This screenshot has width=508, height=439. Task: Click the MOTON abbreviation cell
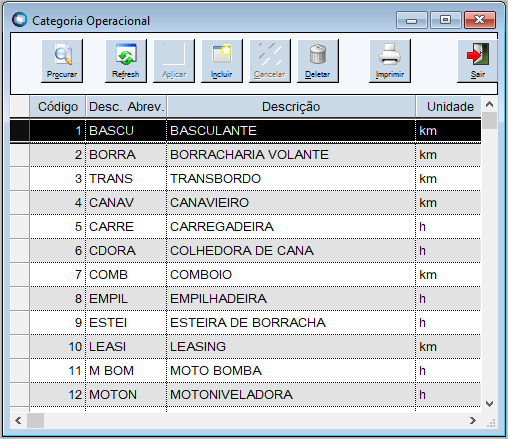click(x=126, y=395)
